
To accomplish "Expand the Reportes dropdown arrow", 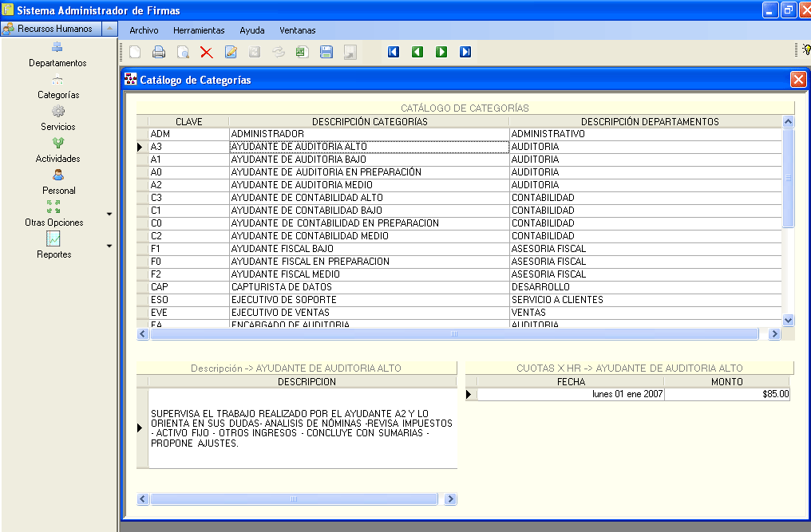I will click(109, 246).
